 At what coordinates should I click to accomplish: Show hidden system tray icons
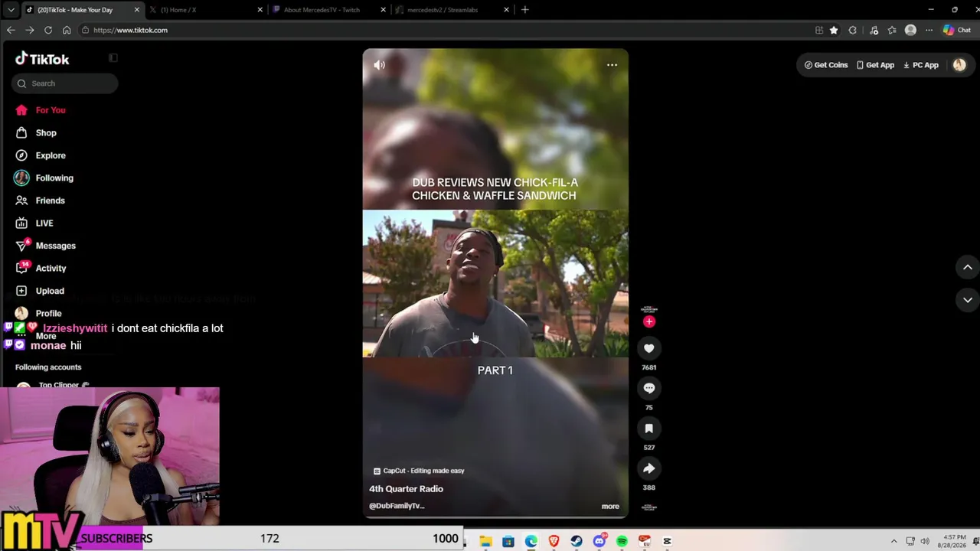893,542
